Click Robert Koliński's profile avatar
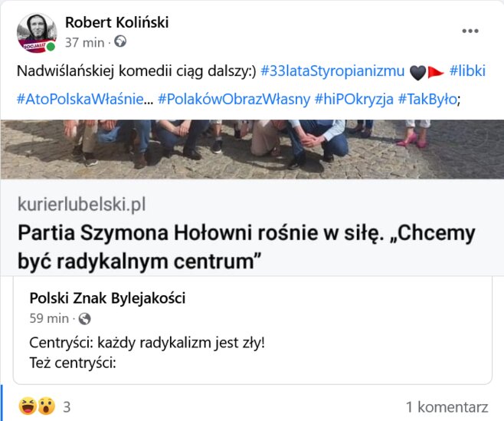This screenshot has height=421, width=504. [36, 32]
